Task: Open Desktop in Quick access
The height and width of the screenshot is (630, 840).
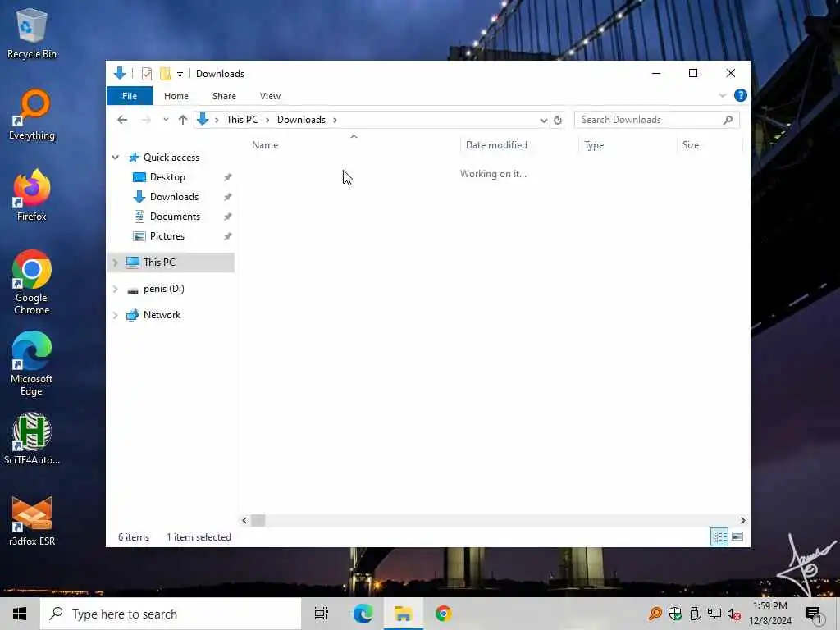Action: [167, 177]
